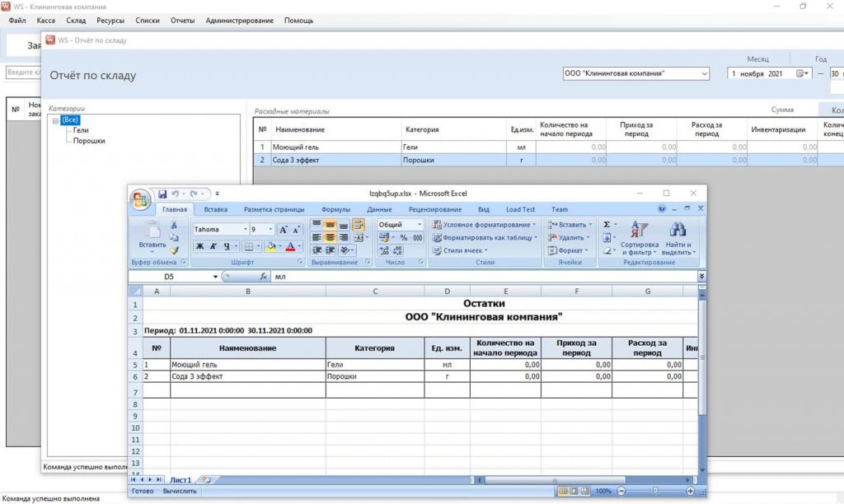Undo last action in Excel quick access toolbar
This screenshot has width=844, height=504.
point(175,194)
